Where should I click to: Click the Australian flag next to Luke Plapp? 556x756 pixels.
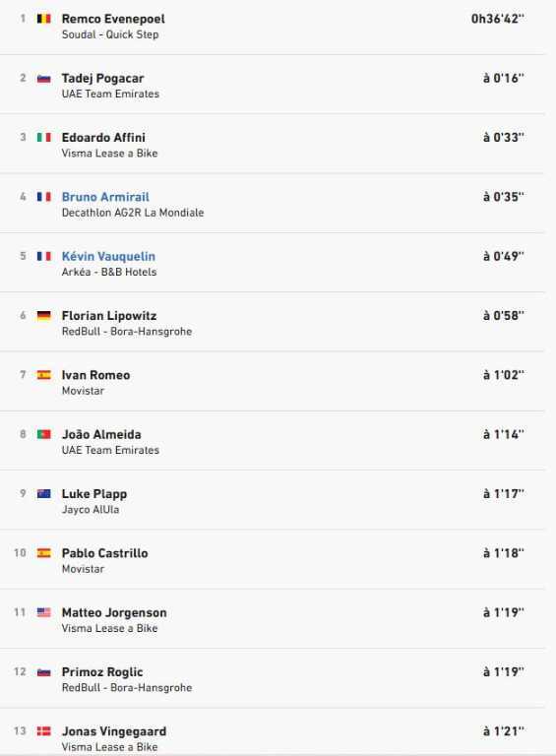point(44,494)
